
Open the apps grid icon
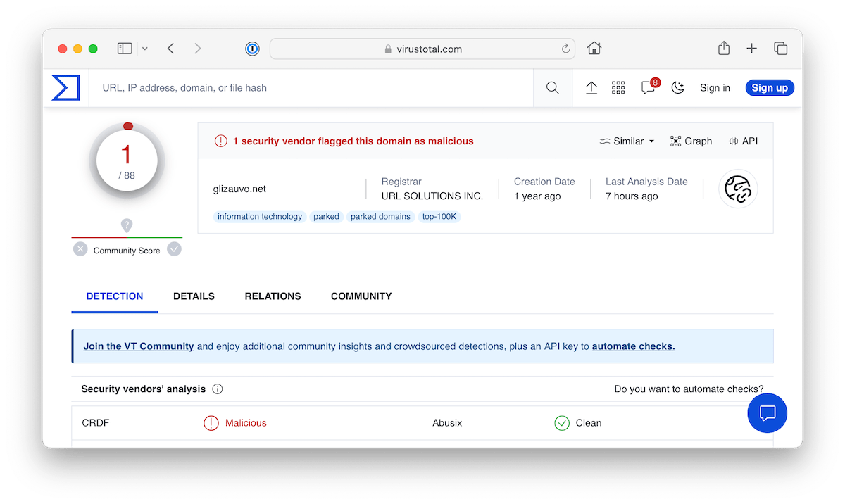[x=618, y=88]
